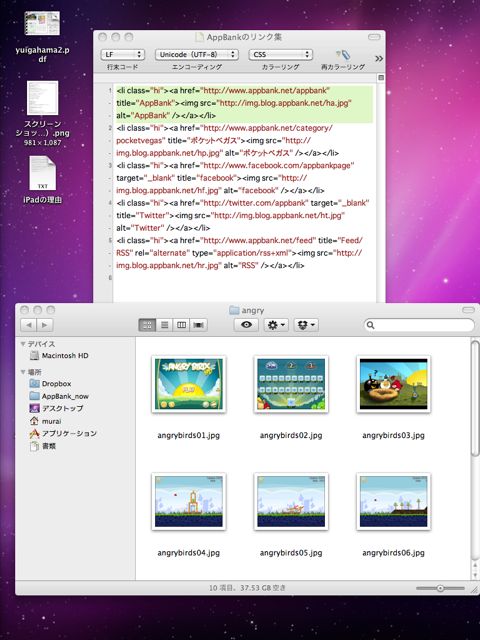The width and height of the screenshot is (480, 640).
Task: Select angrybirds01.jpg thumbnail
Action: pyautogui.click(x=189, y=384)
